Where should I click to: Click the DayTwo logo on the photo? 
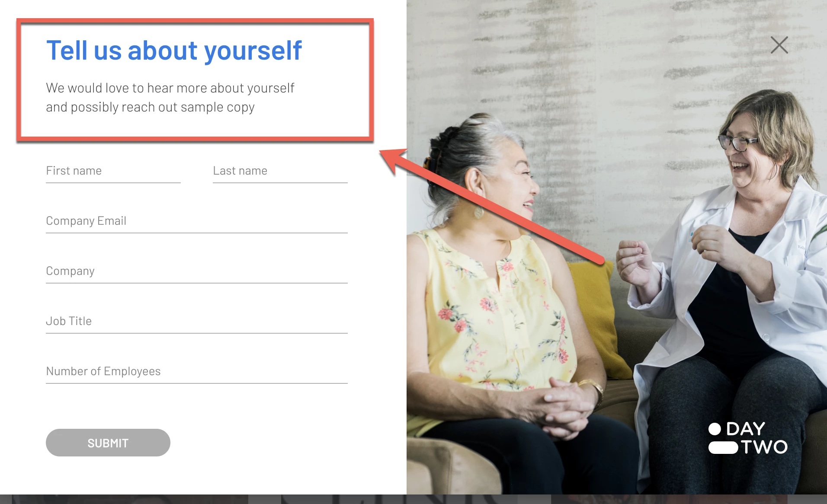click(748, 438)
